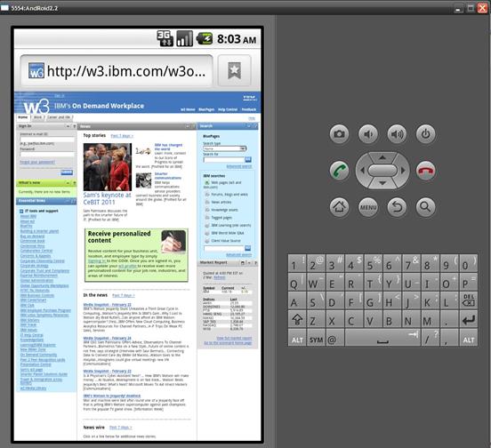
Task: Click Past 7 days link beside Top stories
Action: click(122, 136)
